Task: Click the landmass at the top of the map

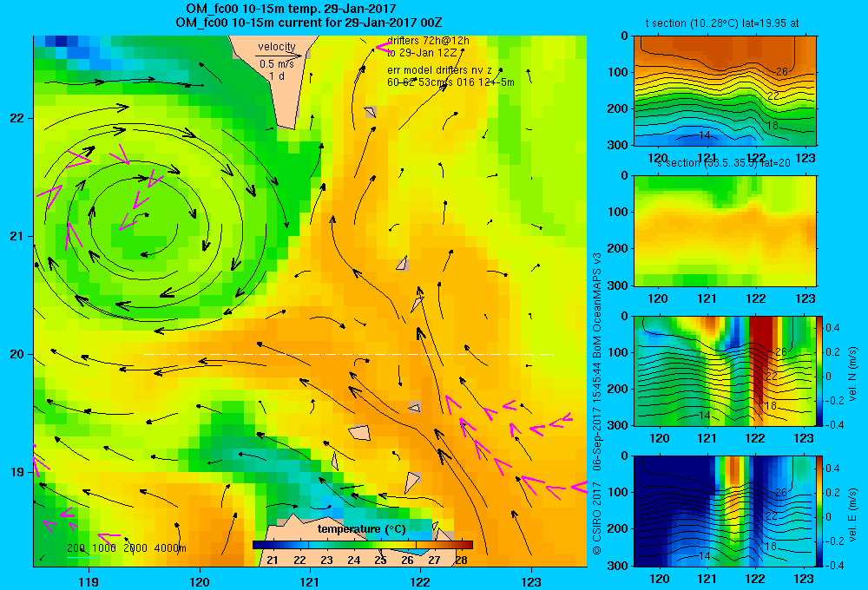Action: click(x=275, y=77)
